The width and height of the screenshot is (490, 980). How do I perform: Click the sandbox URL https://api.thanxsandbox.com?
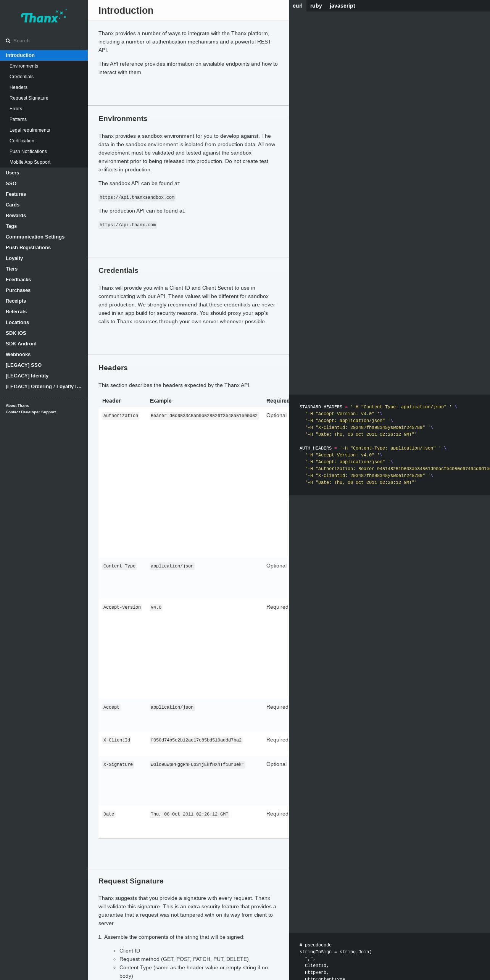coord(137,198)
